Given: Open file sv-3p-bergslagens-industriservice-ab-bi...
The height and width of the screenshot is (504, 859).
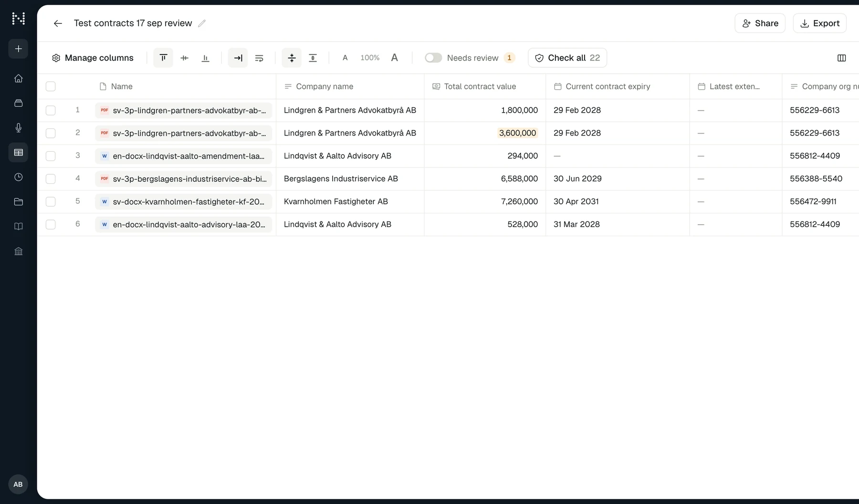Looking at the screenshot, I should [x=183, y=179].
